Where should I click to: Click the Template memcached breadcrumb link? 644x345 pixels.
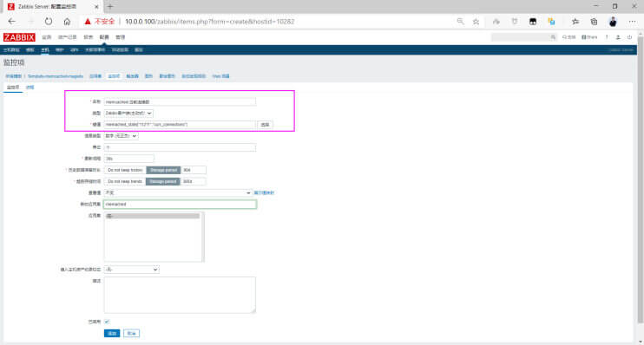(x=56, y=76)
